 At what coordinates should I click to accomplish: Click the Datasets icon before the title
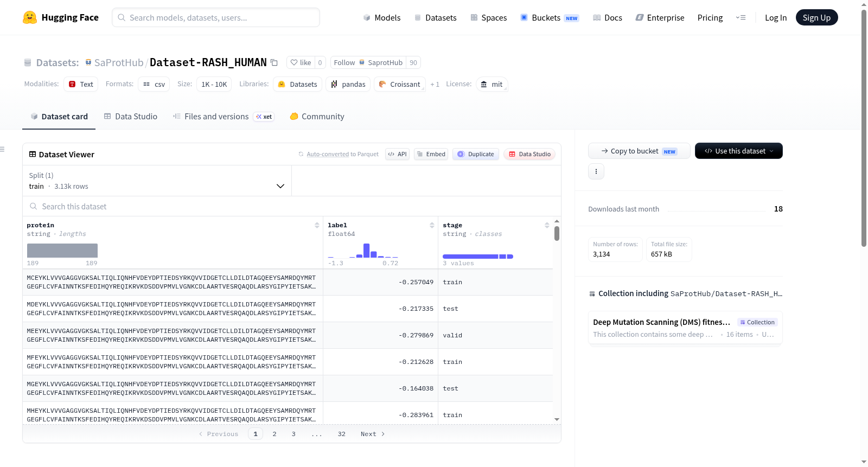(x=28, y=63)
